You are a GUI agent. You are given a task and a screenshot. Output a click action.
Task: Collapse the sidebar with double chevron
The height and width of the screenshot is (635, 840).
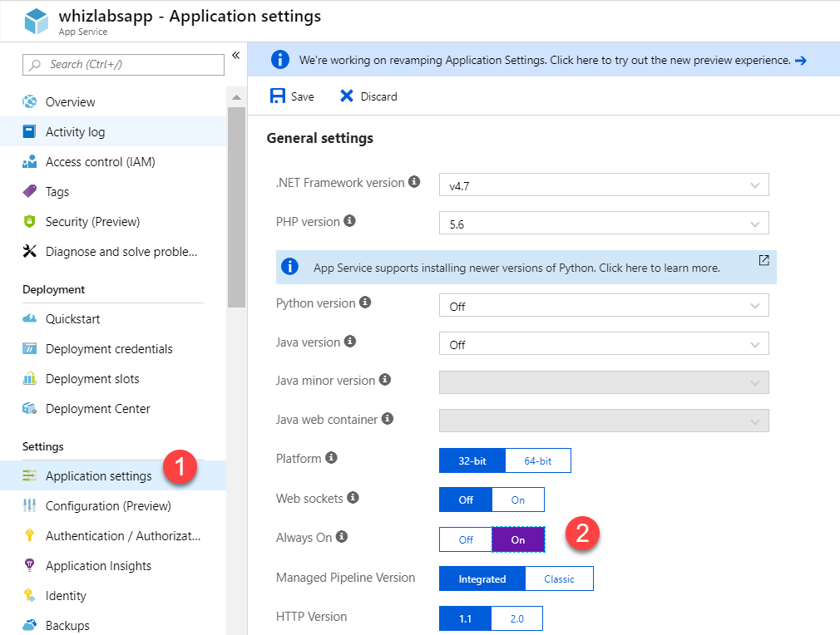coord(235,55)
